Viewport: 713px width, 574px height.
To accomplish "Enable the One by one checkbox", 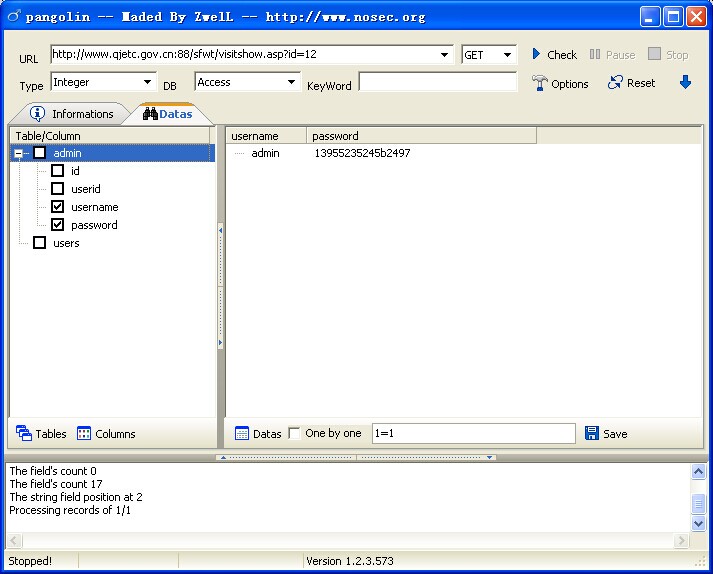I will point(294,433).
